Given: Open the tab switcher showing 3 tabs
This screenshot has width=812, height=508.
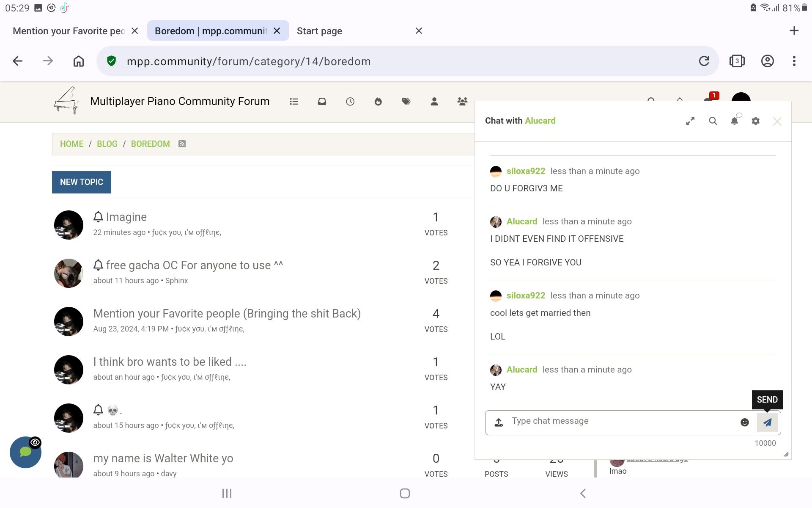Looking at the screenshot, I should (737, 61).
